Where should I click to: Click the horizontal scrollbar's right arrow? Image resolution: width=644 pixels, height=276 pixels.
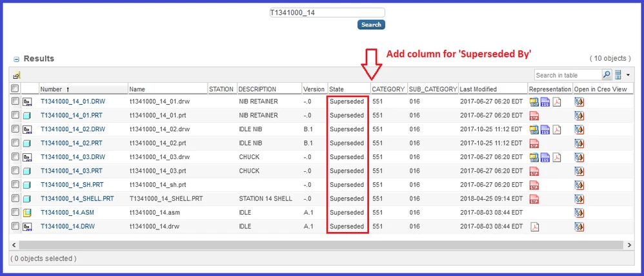click(629, 245)
